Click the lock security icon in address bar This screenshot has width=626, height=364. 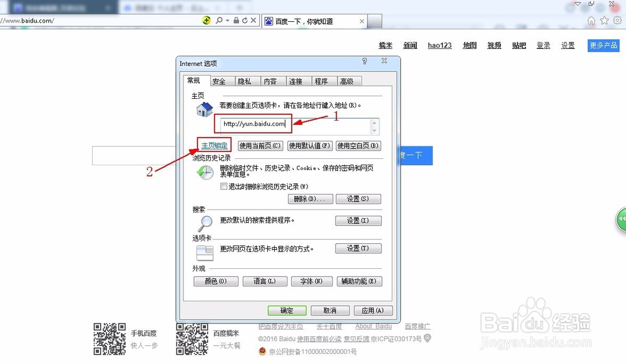[237, 21]
